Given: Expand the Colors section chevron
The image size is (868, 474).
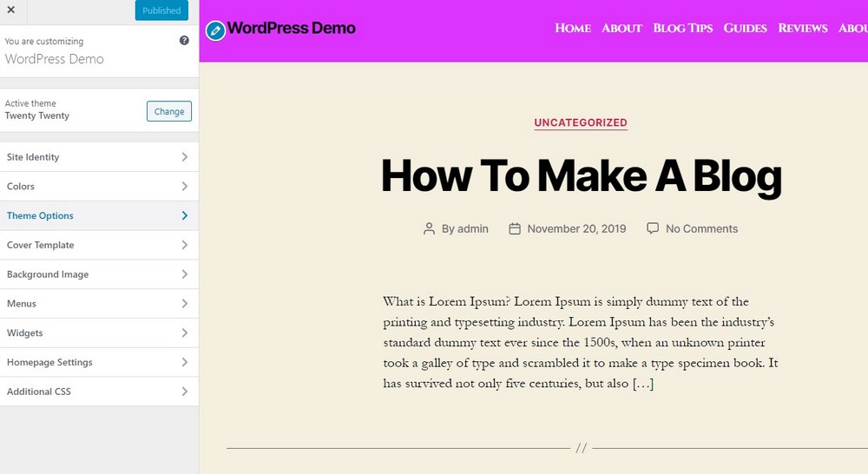Looking at the screenshot, I should (184, 187).
